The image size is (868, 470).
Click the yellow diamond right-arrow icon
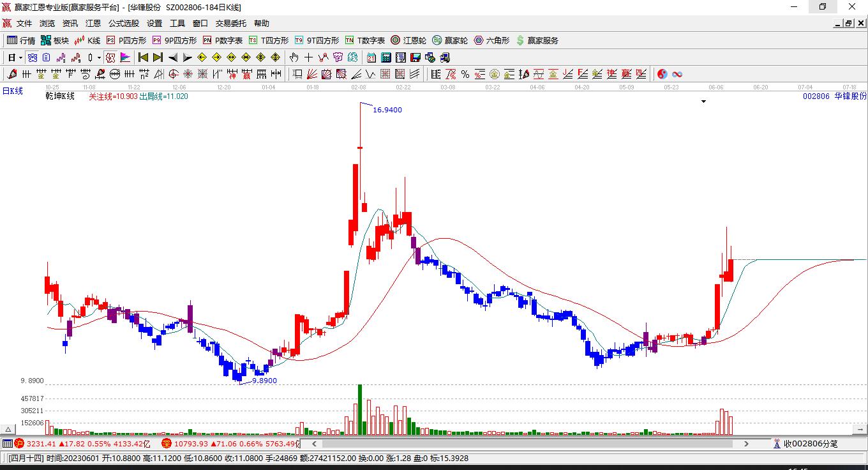(216, 57)
